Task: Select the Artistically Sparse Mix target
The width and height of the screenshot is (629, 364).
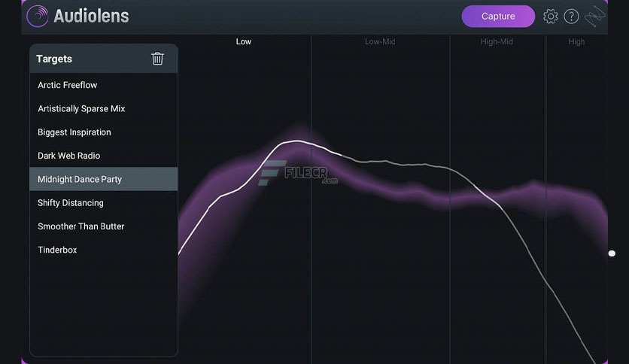Action: pos(104,108)
